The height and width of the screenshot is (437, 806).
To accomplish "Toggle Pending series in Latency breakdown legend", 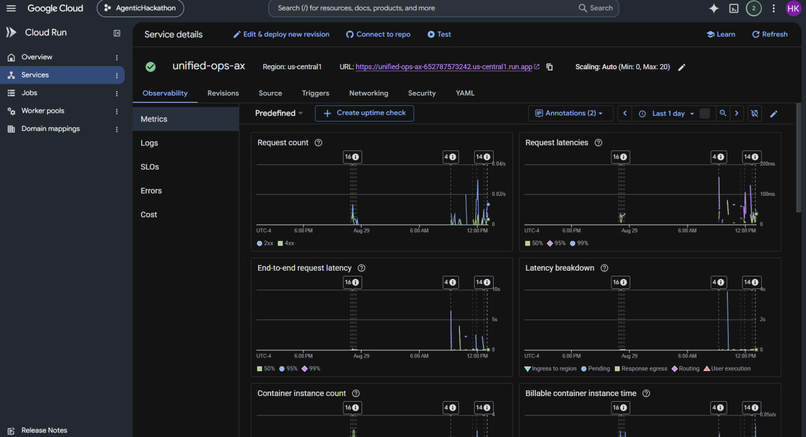I will tap(595, 369).
